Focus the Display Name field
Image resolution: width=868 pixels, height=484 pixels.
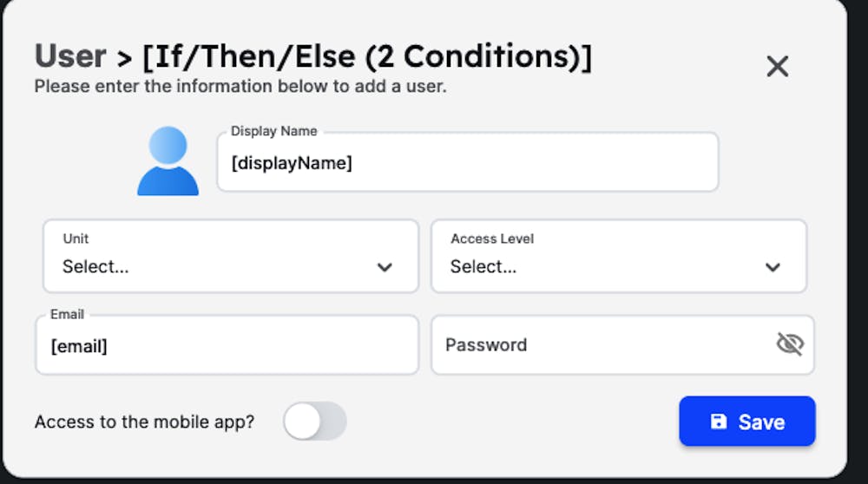[x=468, y=162]
